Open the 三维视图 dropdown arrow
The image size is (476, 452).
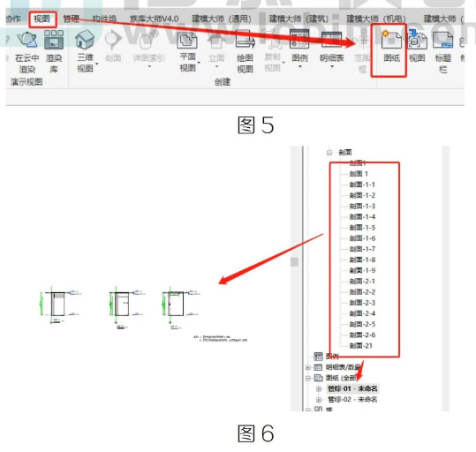tap(97, 64)
